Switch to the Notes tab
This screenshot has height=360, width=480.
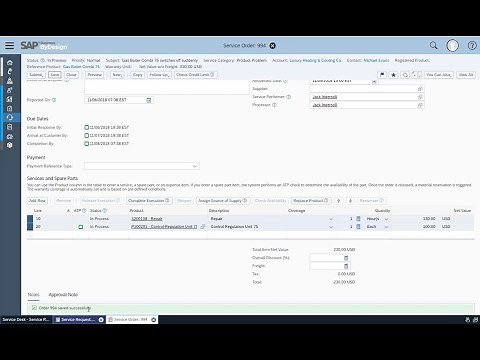[x=33, y=295]
